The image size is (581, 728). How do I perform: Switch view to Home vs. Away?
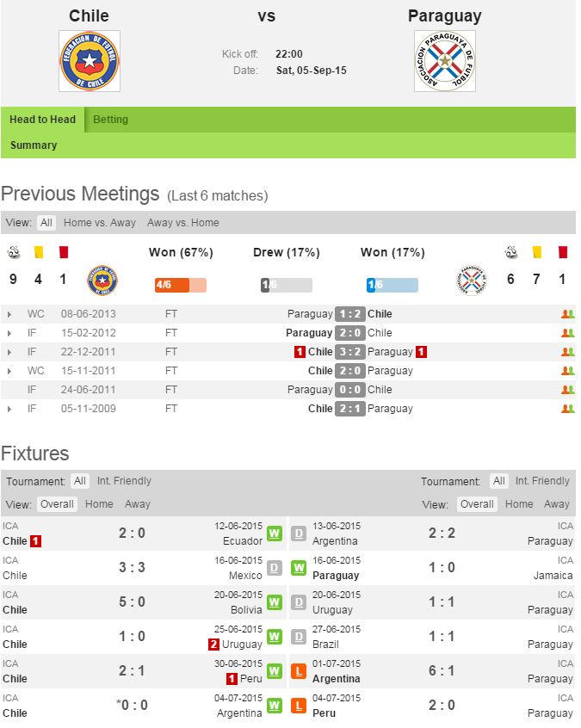point(100,223)
